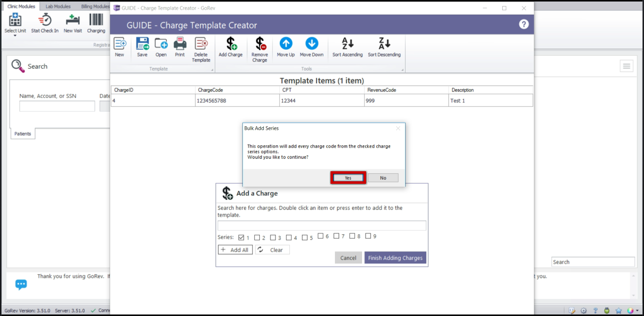Start a New Visit in main window
This screenshot has height=316, width=644.
tap(73, 24)
